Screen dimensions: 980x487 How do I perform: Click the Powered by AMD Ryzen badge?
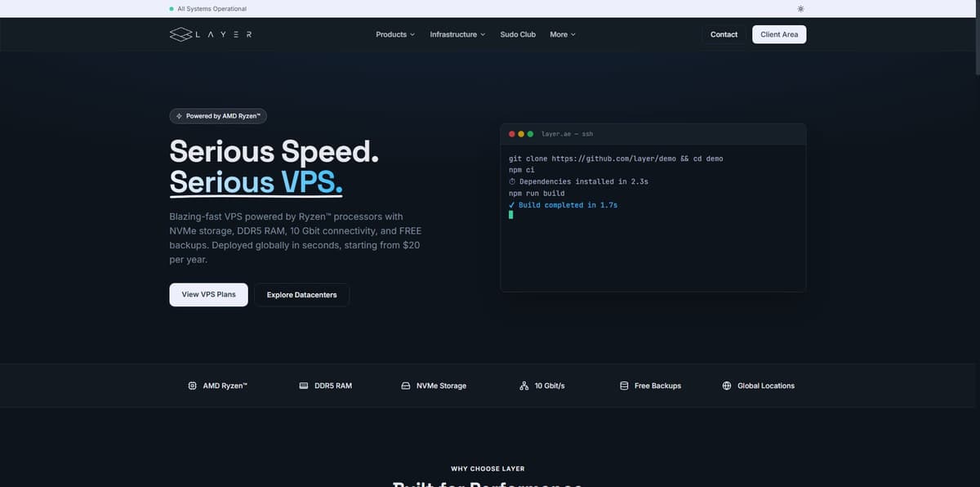tap(218, 116)
